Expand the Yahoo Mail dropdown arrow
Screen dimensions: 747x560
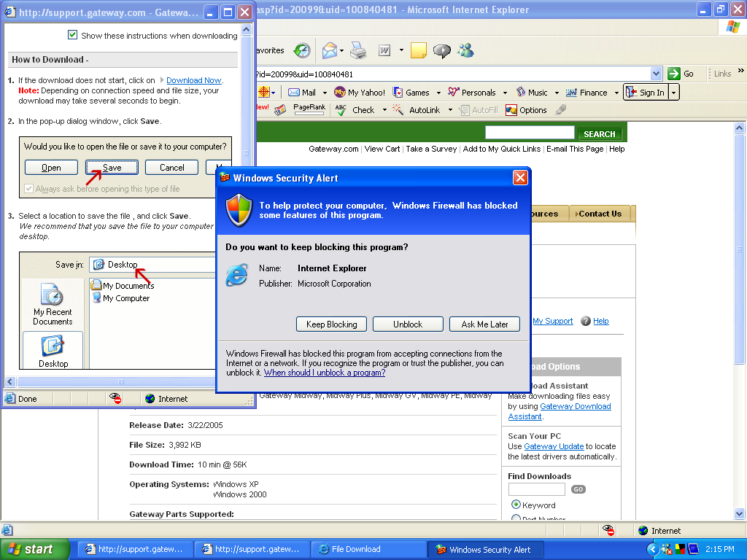coord(325,93)
